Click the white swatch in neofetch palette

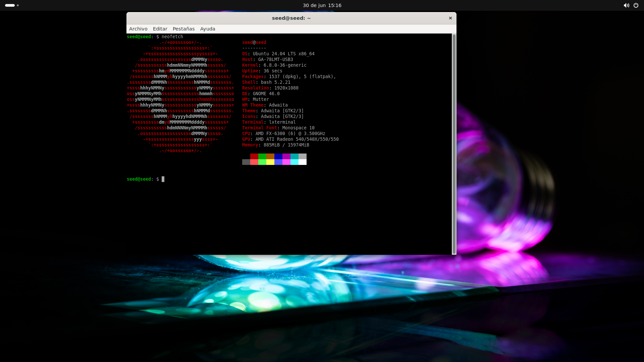[x=303, y=162]
